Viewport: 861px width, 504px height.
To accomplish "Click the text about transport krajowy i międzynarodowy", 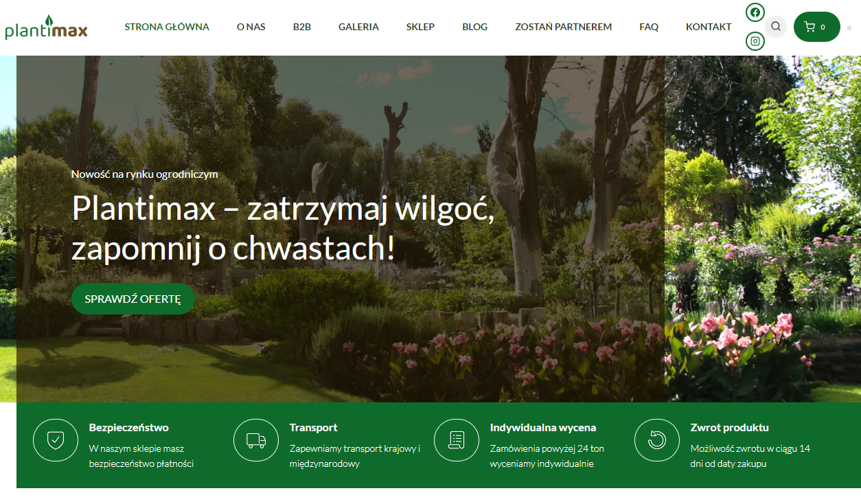I will (355, 456).
